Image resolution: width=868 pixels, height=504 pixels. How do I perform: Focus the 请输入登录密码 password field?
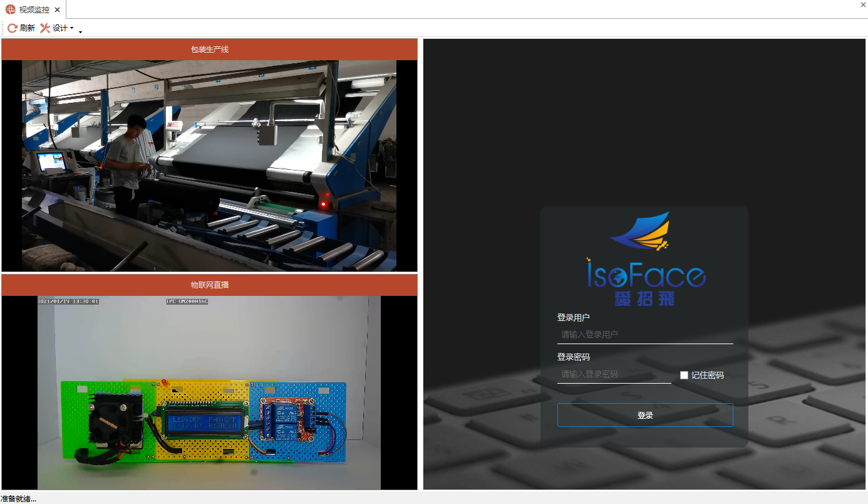(614, 374)
